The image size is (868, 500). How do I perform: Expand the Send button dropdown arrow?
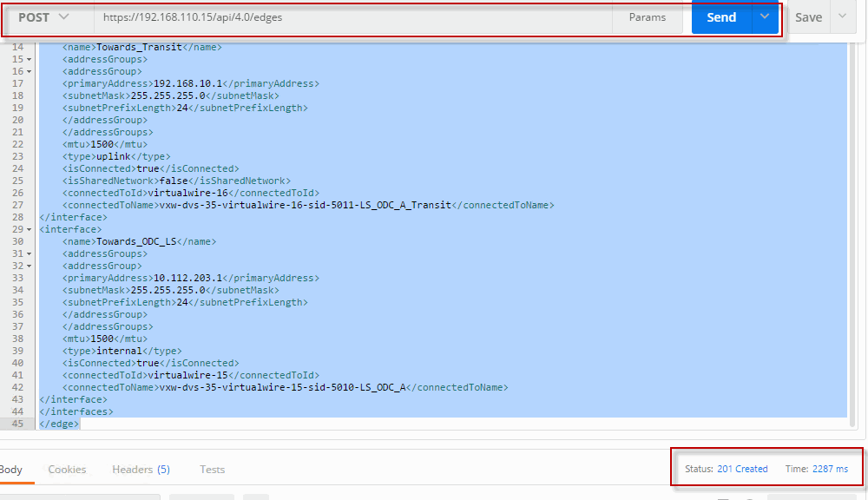[765, 17]
